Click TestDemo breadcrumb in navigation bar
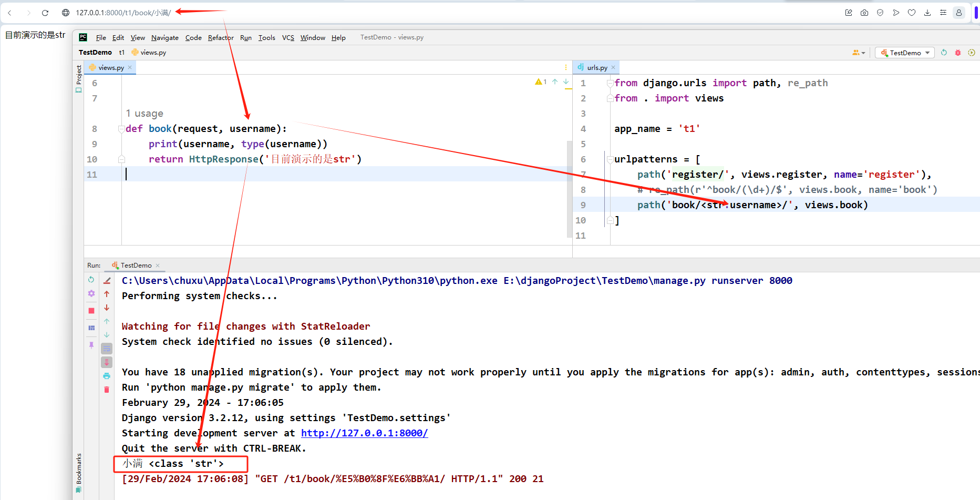The image size is (980, 500). coord(95,52)
